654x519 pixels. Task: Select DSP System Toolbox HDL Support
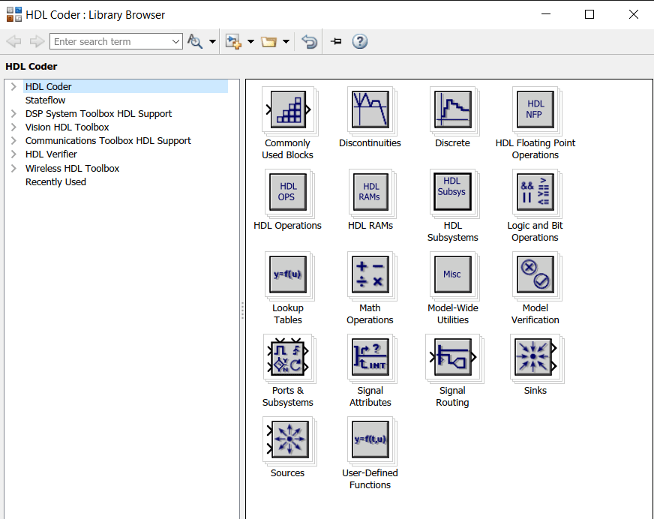98,113
